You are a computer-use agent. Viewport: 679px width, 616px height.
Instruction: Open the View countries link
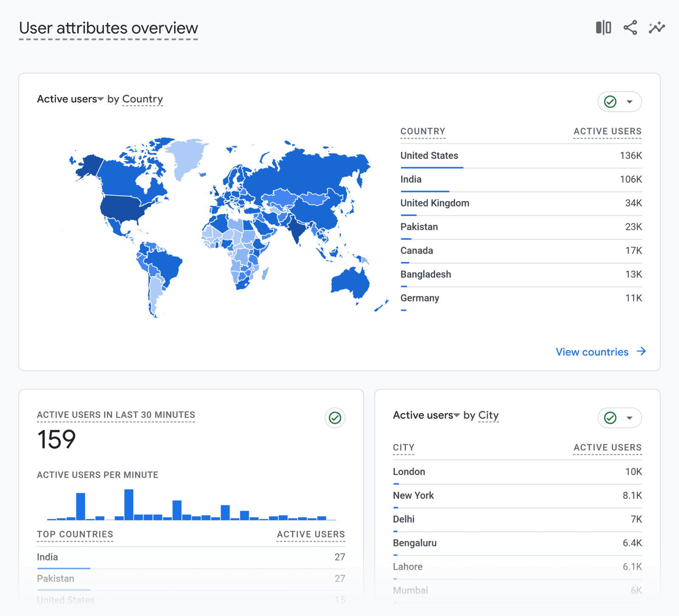(592, 352)
